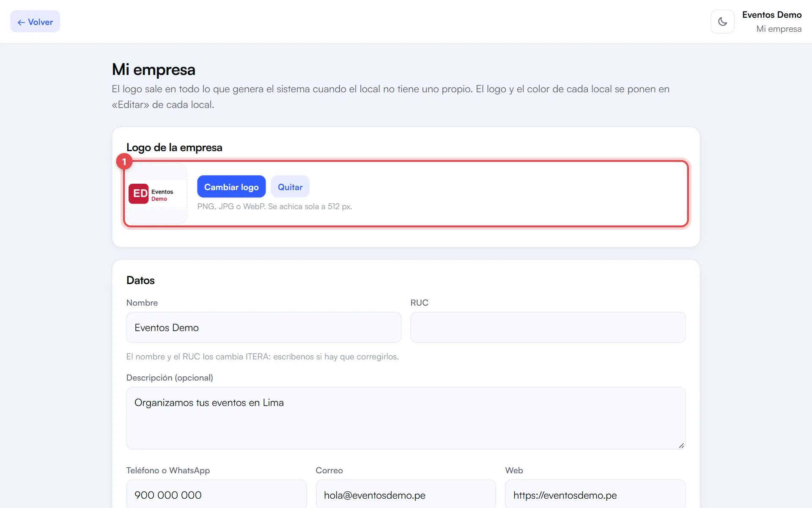Click the Mi empresa page heading
Viewport: 812px width, 508px height.
coord(154,69)
